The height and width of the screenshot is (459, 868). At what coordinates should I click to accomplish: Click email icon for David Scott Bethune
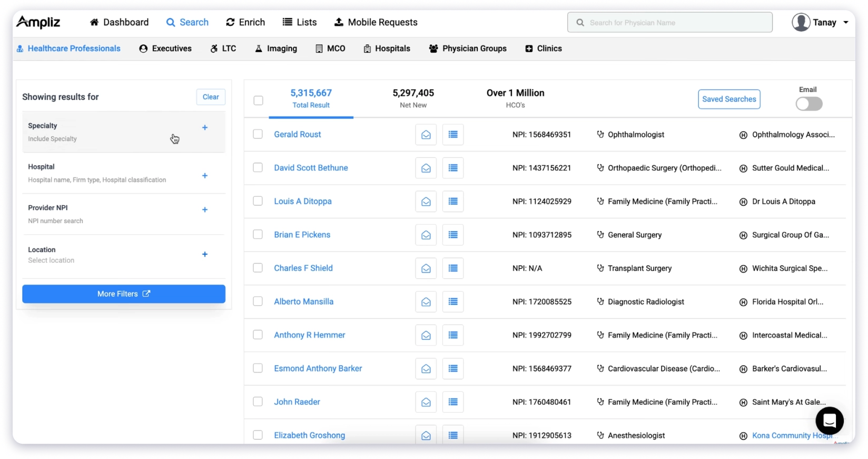(426, 168)
